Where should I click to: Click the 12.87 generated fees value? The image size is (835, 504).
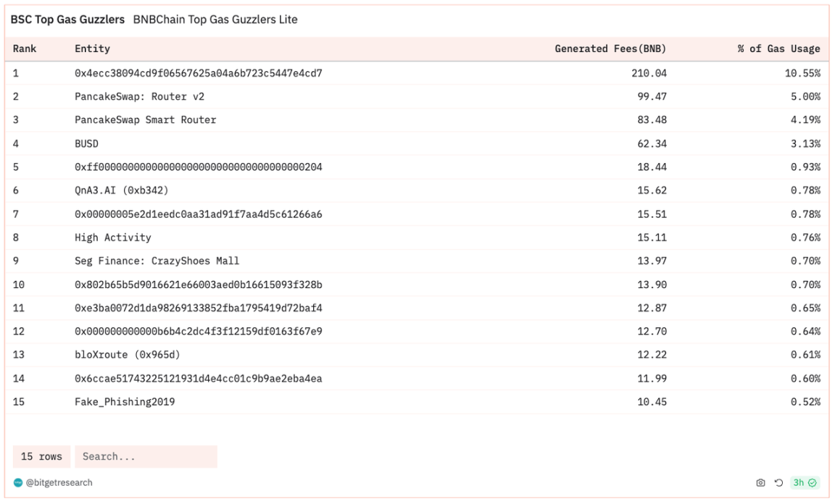(652, 308)
